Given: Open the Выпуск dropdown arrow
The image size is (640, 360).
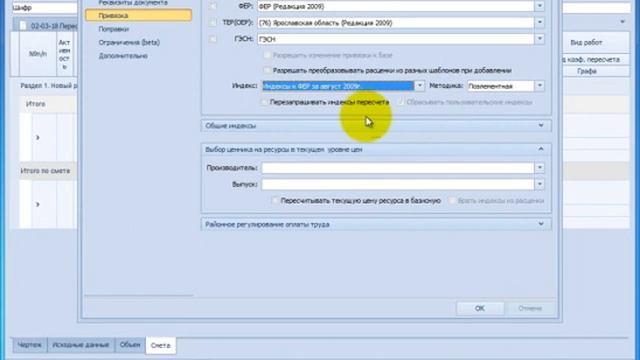Looking at the screenshot, I should 540,184.
